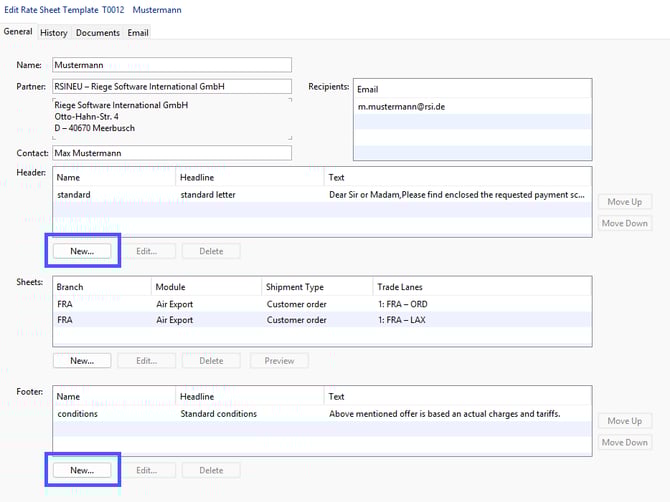Click the General tab

coord(18,31)
